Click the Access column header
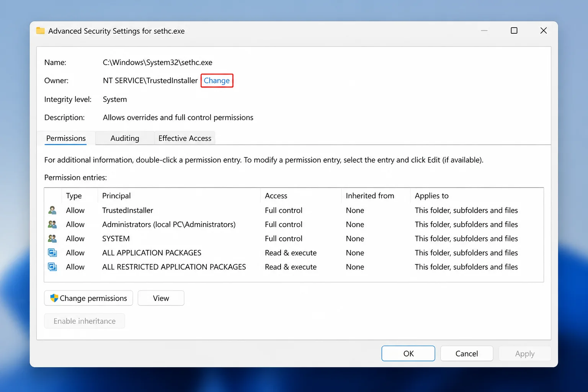 (276, 196)
